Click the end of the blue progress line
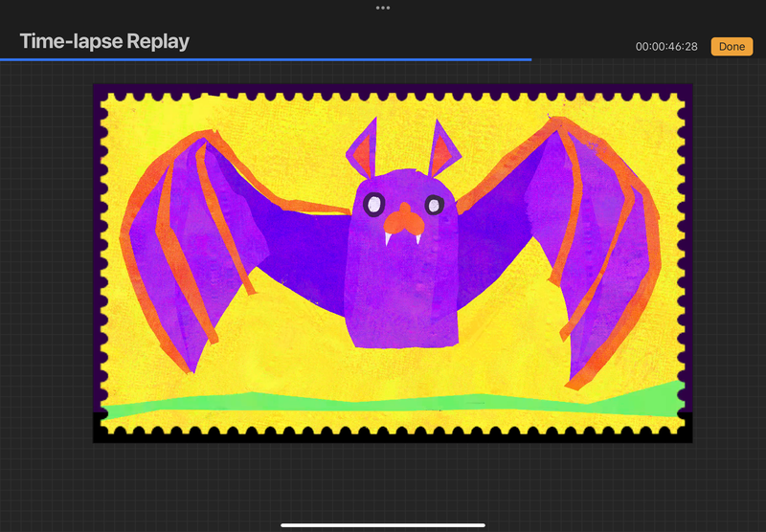The height and width of the screenshot is (532, 766). coord(530,59)
